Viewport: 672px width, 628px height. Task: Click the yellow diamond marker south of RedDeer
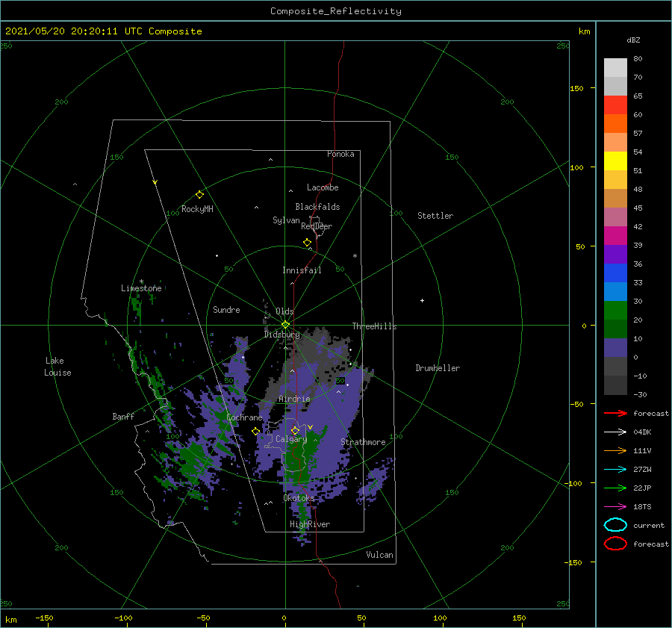308,243
